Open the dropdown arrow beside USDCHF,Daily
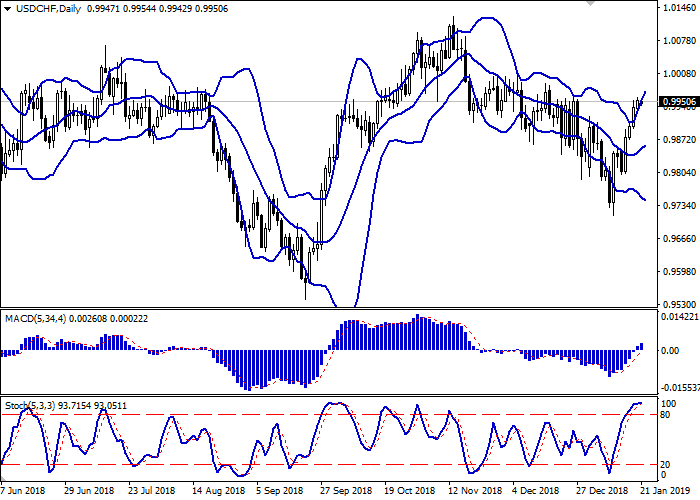Viewport: 700px width, 500px height. [8, 9]
